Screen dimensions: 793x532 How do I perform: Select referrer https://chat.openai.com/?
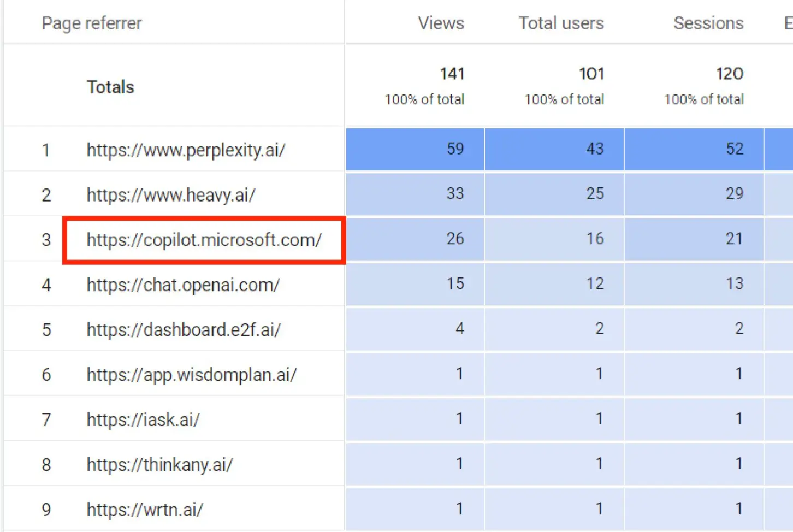[183, 285]
